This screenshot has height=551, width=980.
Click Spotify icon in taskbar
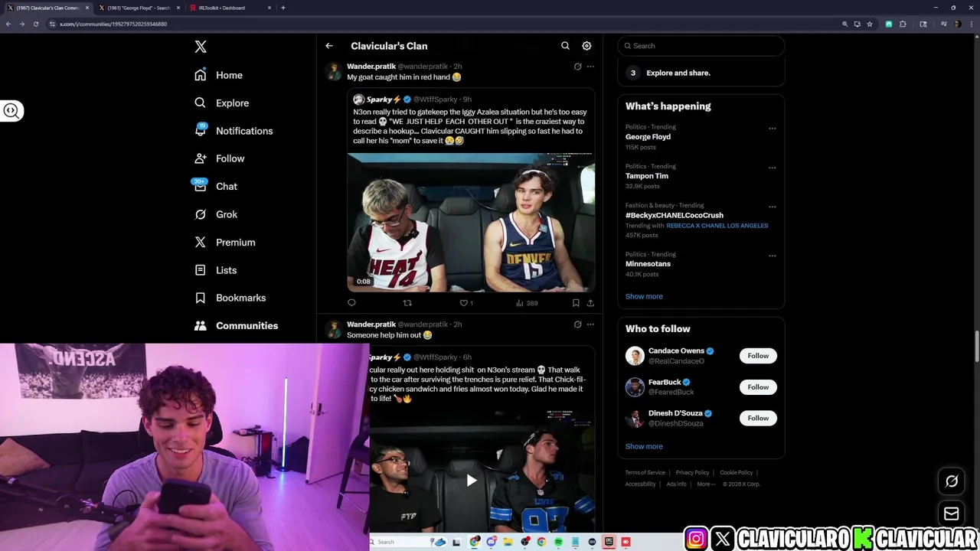[x=558, y=542]
